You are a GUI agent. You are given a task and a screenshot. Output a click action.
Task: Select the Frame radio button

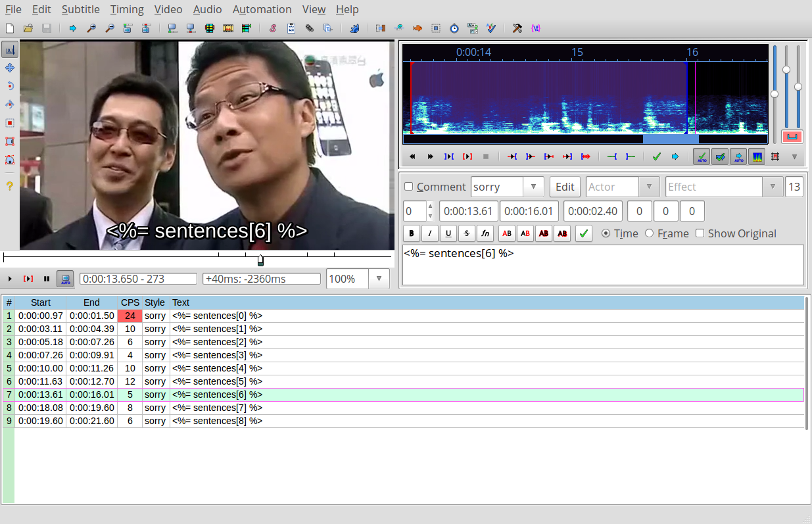649,233
